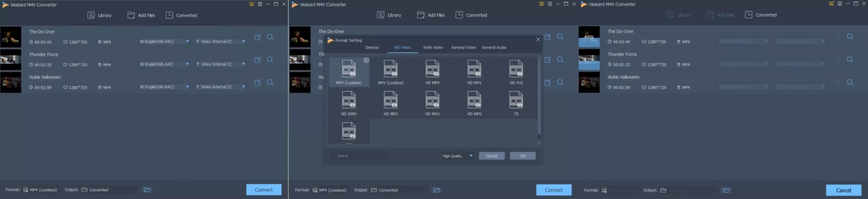Select the HD MKV format icon
The width and height of the screenshot is (868, 199).
[x=391, y=101]
